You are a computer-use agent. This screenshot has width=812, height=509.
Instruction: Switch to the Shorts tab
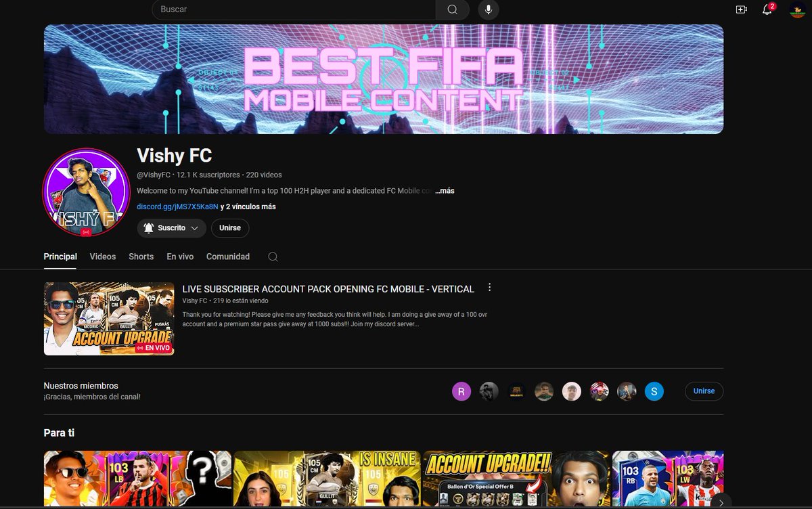141,257
